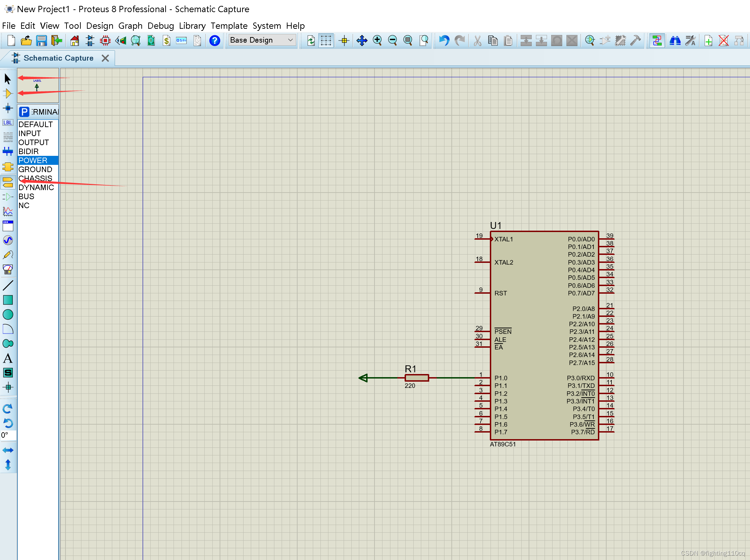Toggle Wire Autorouter button
The image size is (750, 560).
[x=657, y=41]
